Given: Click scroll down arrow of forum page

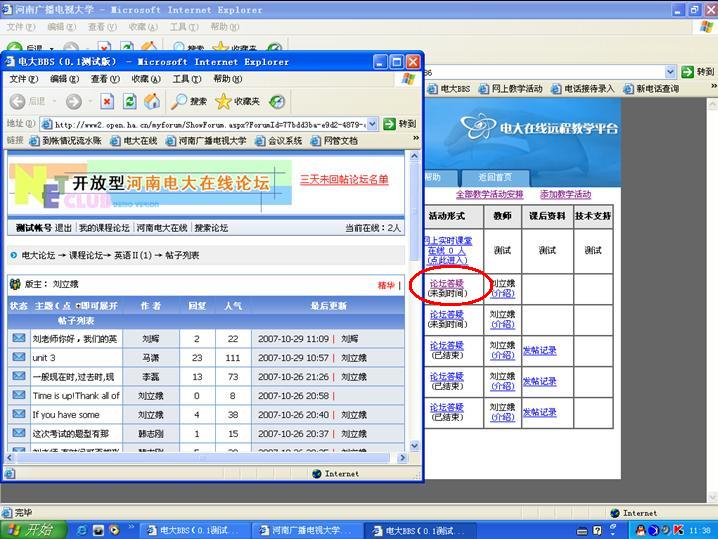Looking at the screenshot, I should tap(414, 445).
